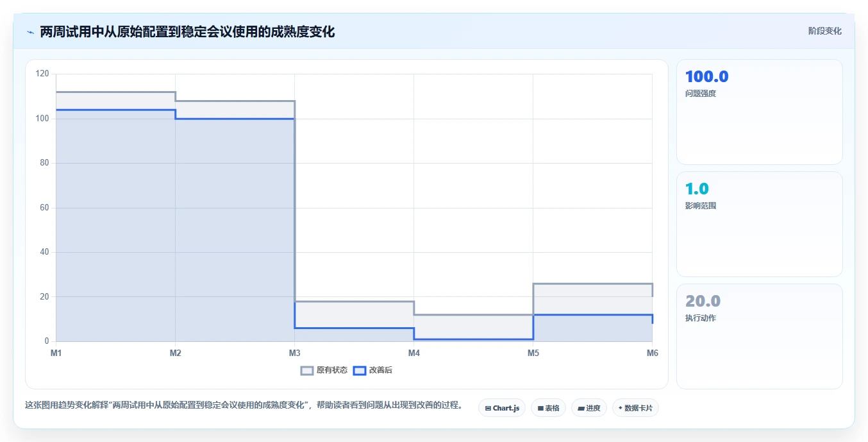Click the icon in the 表格 tag

[x=540, y=408]
